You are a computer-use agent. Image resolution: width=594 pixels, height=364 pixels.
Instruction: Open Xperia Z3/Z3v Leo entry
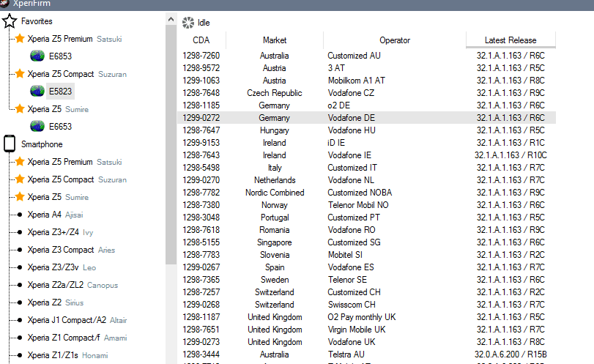click(62, 267)
